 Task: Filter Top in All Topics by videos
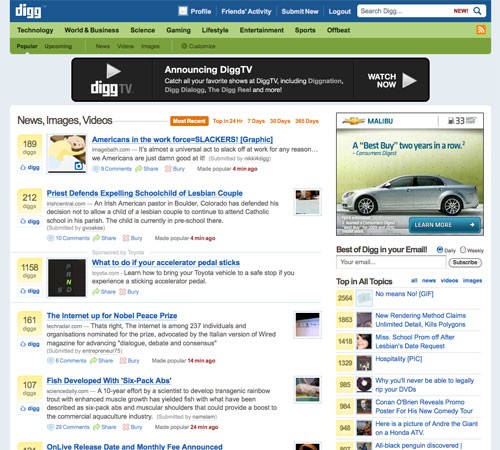(449, 281)
